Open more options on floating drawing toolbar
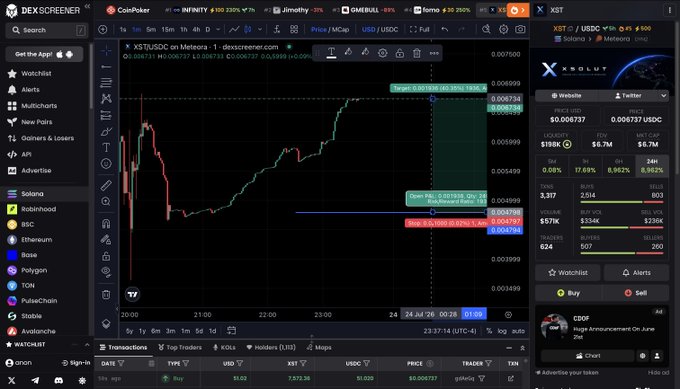This screenshot has width=680, height=389. [x=434, y=53]
